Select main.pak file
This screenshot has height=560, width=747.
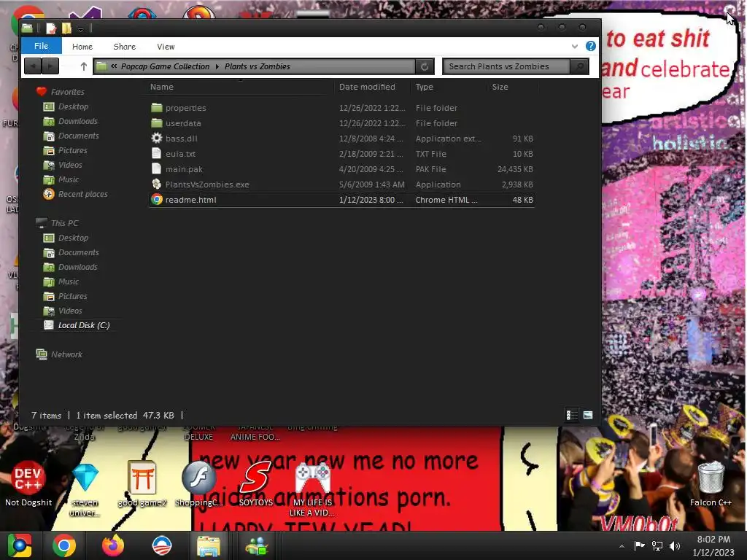coord(341,169)
